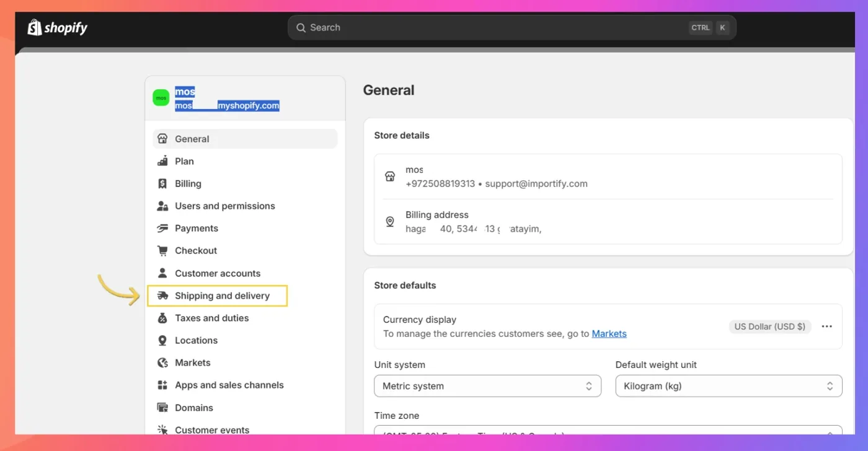Screen dimensions: 868x451
Task: Open Checkout settings
Action: (x=245, y=251)
